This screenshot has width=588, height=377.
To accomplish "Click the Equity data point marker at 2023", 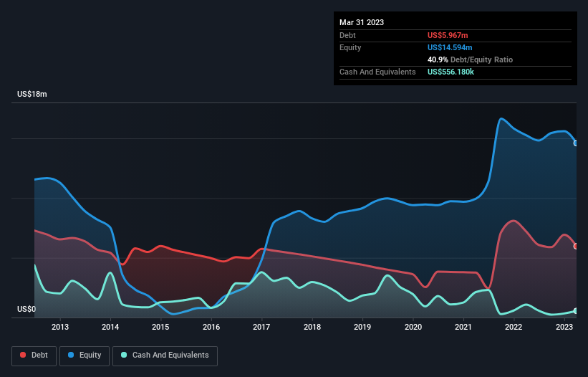I will [x=576, y=143].
